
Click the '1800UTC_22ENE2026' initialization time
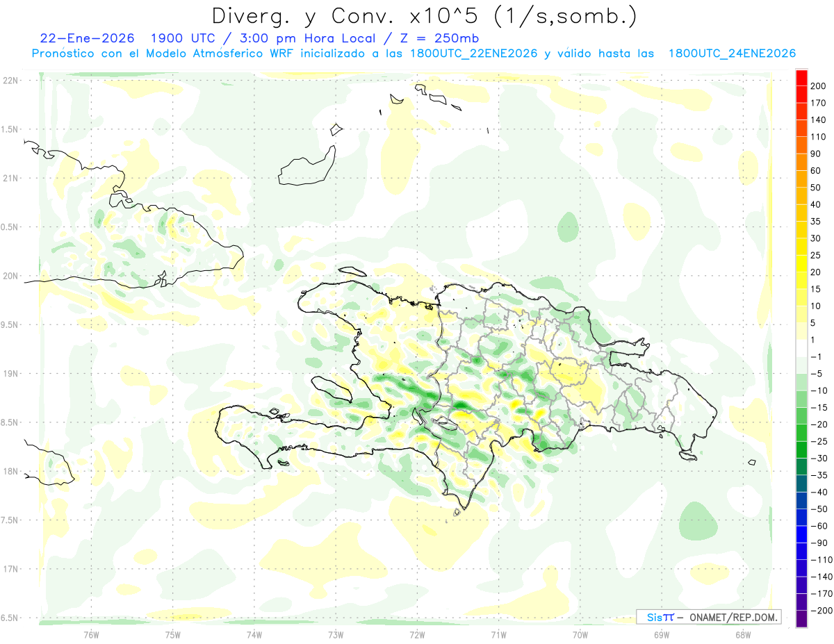tap(474, 53)
